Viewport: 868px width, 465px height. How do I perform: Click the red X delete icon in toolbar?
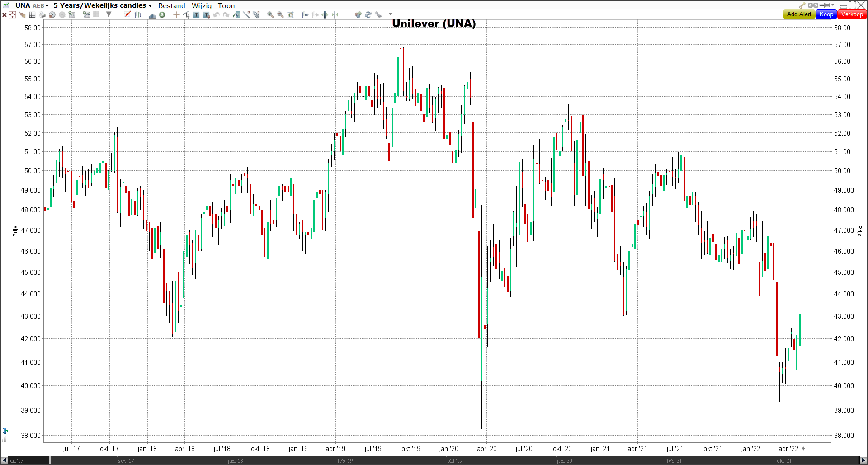5,15
